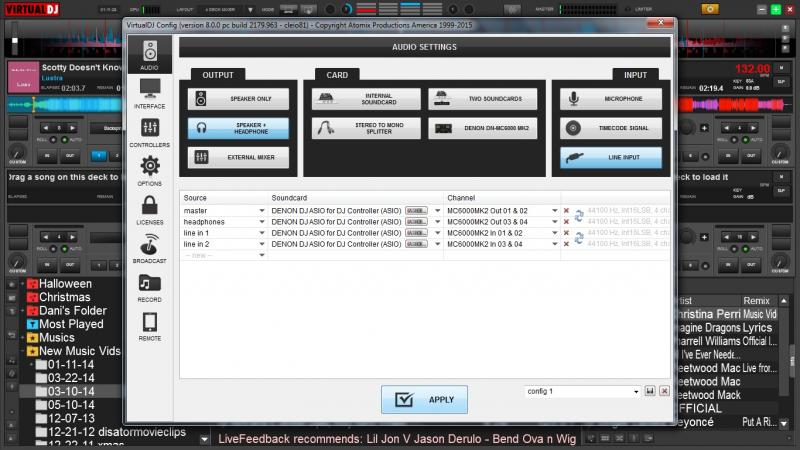The height and width of the screenshot is (450, 800).
Task: Select Microphone input
Action: coord(611,99)
